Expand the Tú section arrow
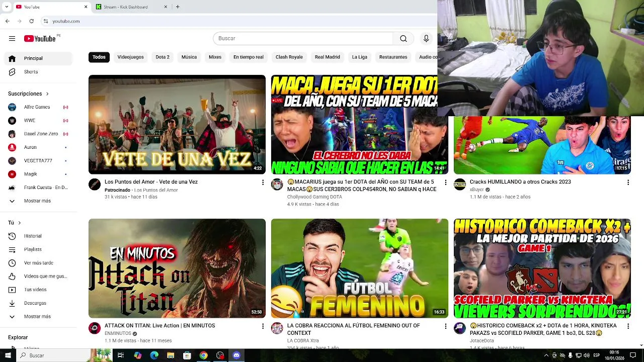This screenshot has height=362, width=644. pyautogui.click(x=20, y=223)
